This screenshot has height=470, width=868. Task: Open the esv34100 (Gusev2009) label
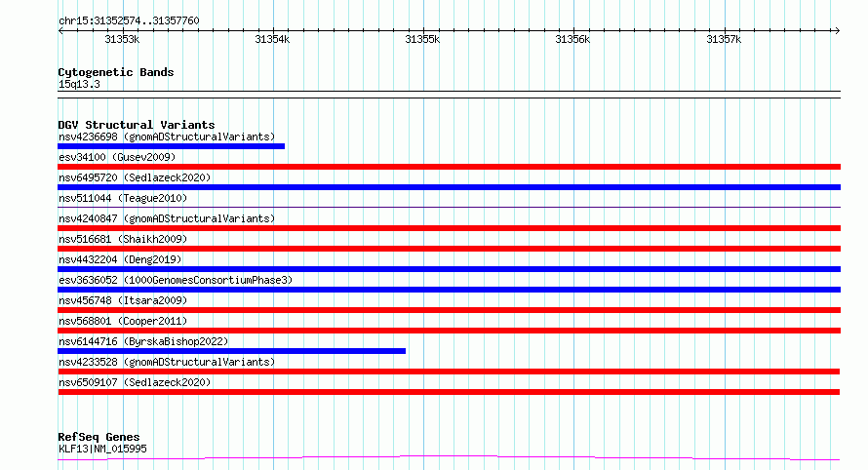point(117,157)
